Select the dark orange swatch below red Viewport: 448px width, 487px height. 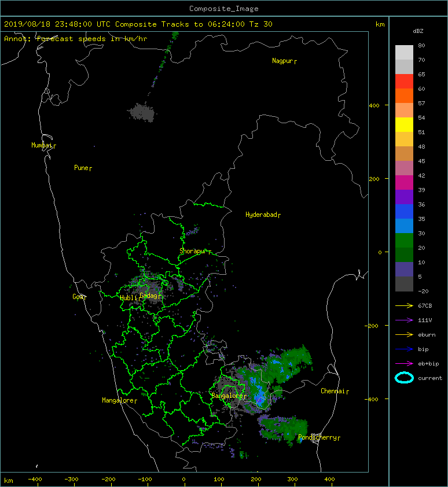coord(404,95)
